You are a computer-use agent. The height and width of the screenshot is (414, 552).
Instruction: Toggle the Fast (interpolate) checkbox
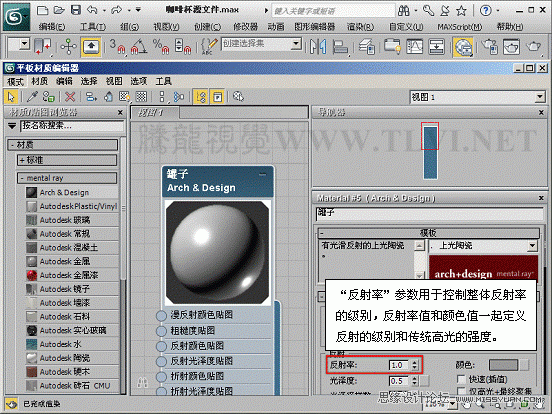click(x=461, y=379)
